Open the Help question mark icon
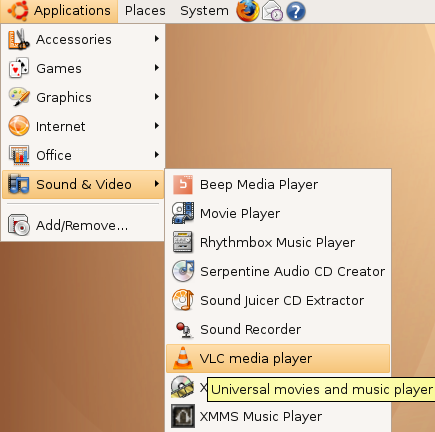Image resolution: width=435 pixels, height=432 pixels. (296, 11)
